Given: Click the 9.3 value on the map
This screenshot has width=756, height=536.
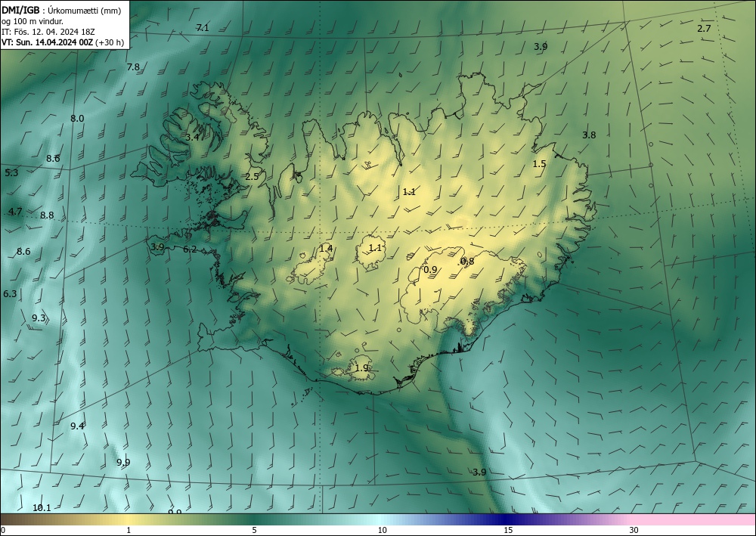Looking at the screenshot, I should point(39,318).
